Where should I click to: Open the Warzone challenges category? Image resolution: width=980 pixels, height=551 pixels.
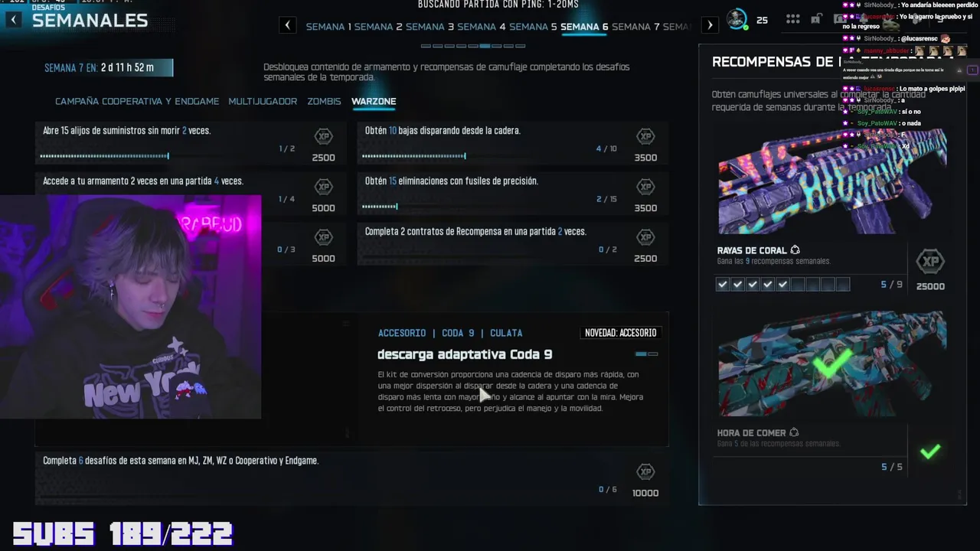coord(374,101)
